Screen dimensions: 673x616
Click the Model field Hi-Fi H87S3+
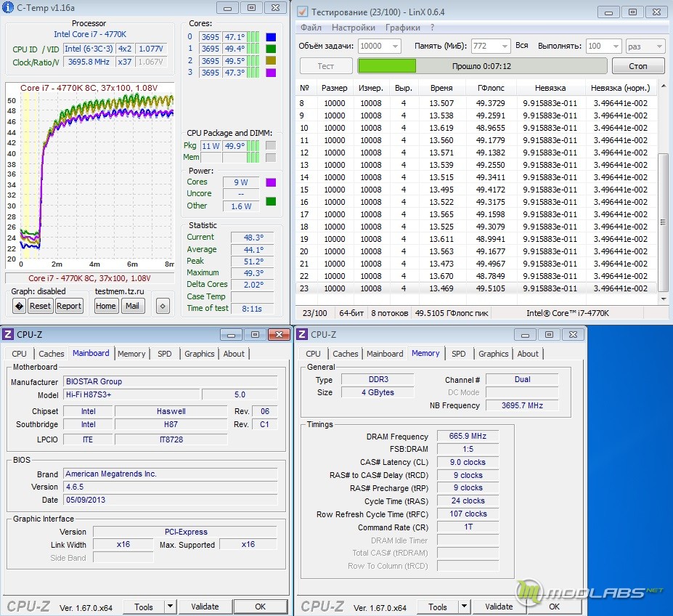click(x=131, y=394)
